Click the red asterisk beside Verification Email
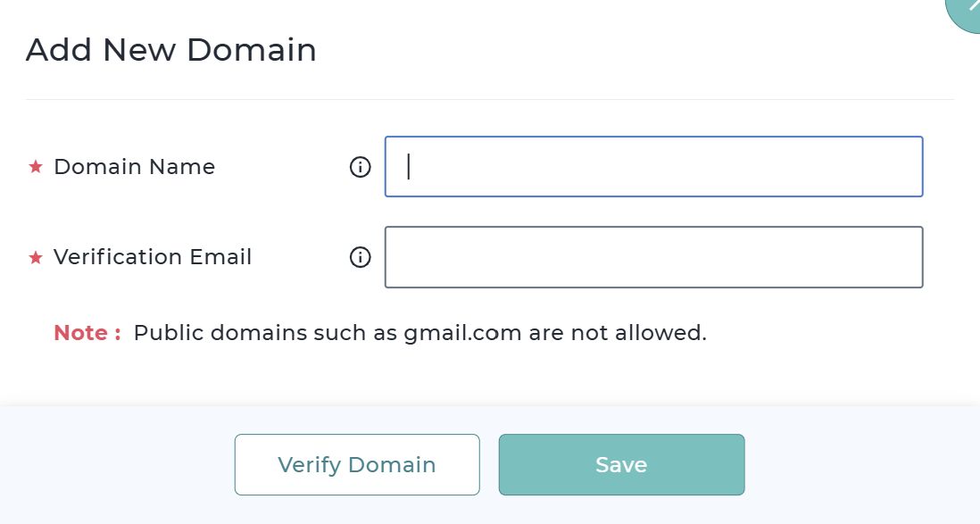Screen dimensions: 980x524 point(36,257)
